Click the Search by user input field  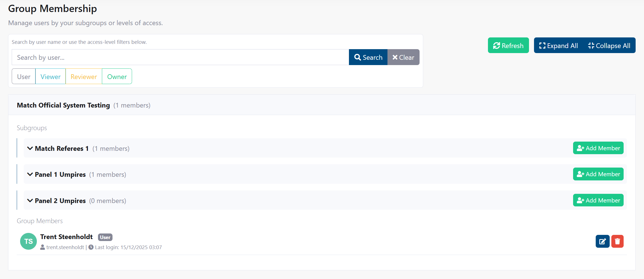click(179, 57)
